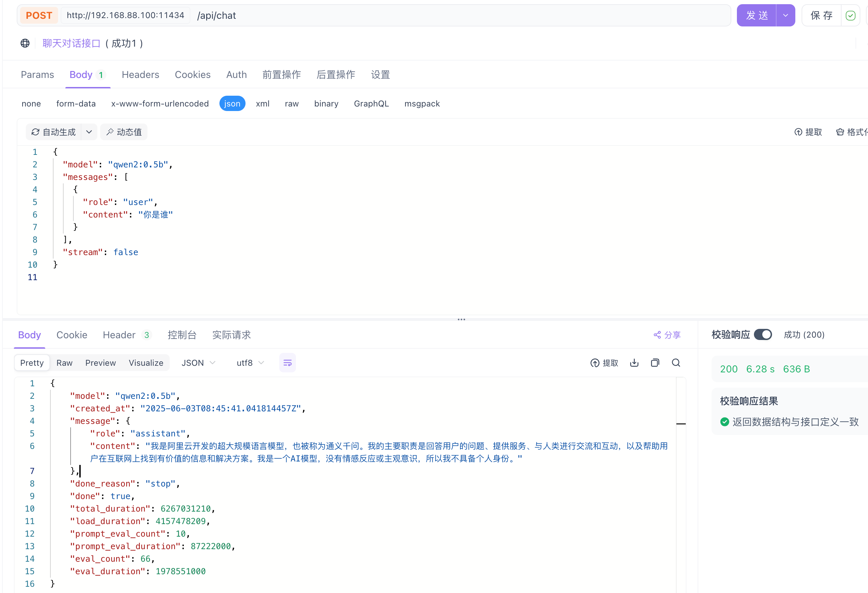Select the json body type

pos(232,103)
